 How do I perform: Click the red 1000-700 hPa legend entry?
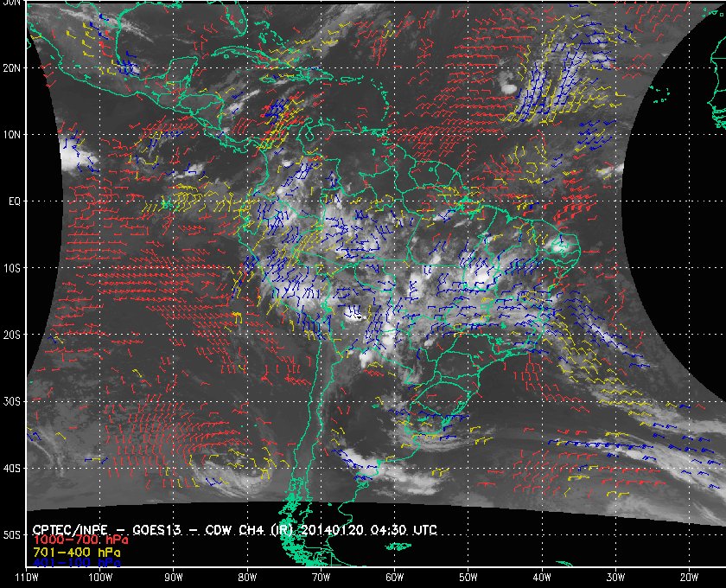point(80,540)
